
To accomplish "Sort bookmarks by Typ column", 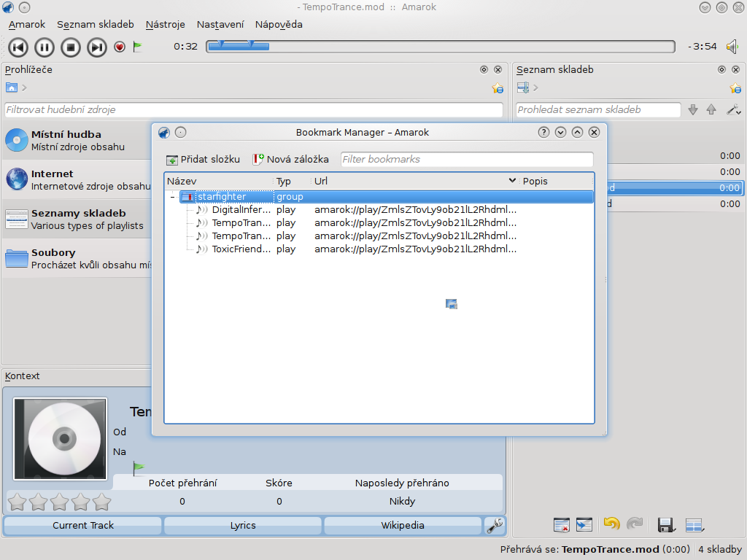I will point(293,181).
